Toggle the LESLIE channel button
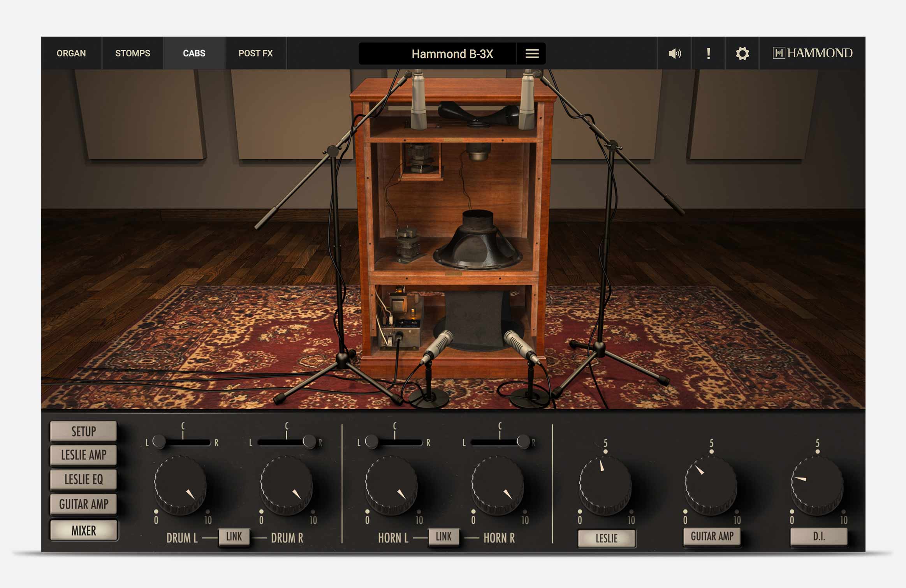 coord(606,538)
